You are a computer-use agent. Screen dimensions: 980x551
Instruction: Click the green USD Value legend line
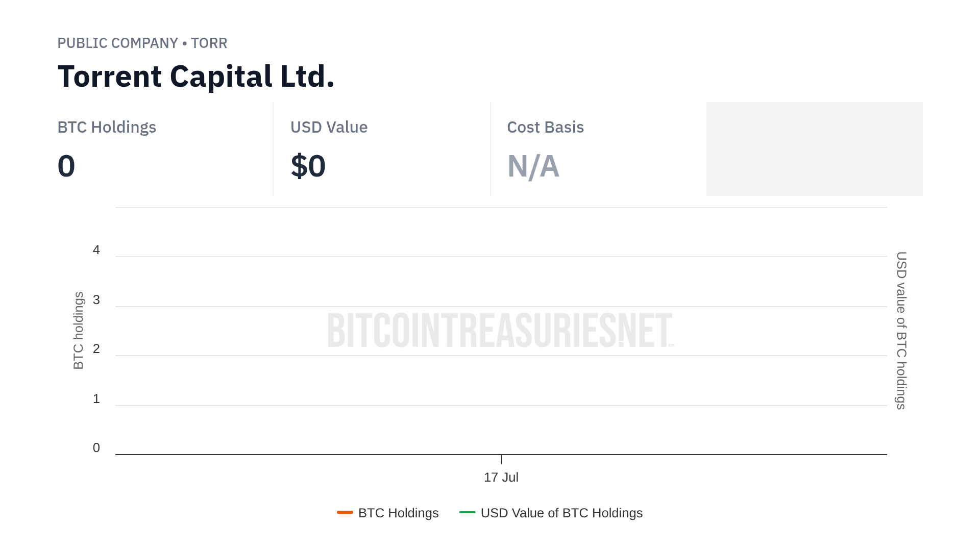coord(467,512)
